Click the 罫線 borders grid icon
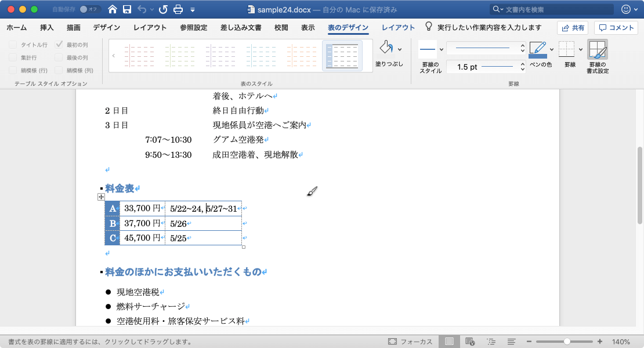Image resolution: width=644 pixels, height=348 pixels. click(567, 49)
